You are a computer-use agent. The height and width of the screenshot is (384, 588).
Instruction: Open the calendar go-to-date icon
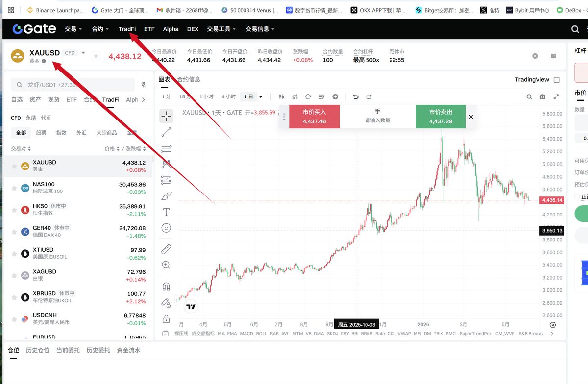click(165, 334)
